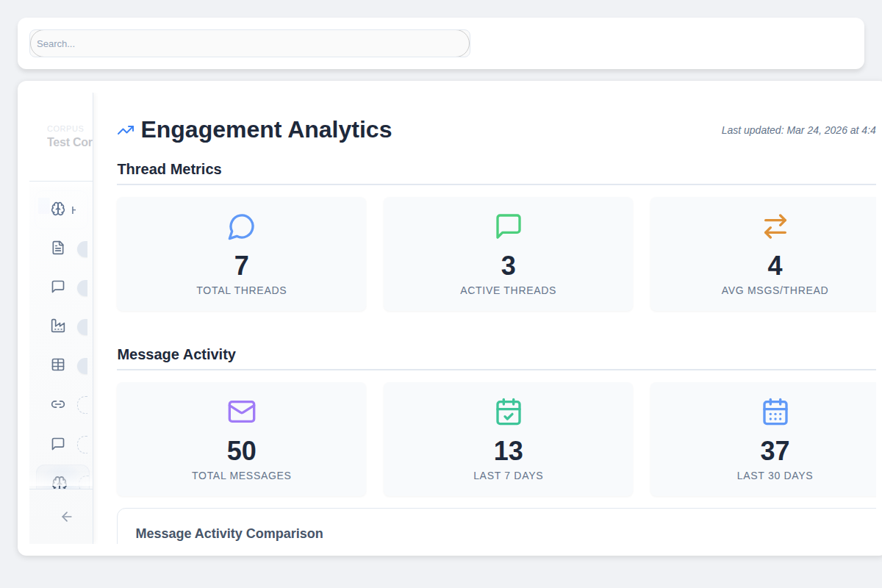Click the link icon in the sidebar
This screenshot has height=588, width=882.
point(58,404)
